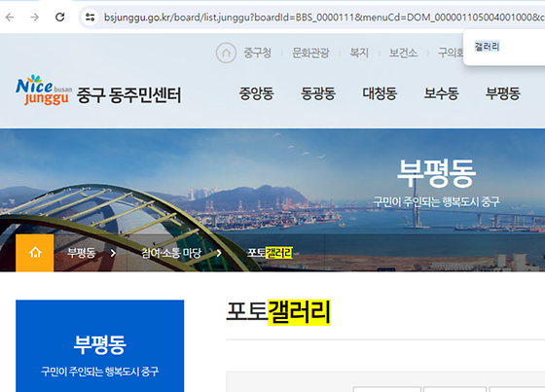Select the 동광동 menu item
Viewport: 545px width, 392px height.
[318, 93]
